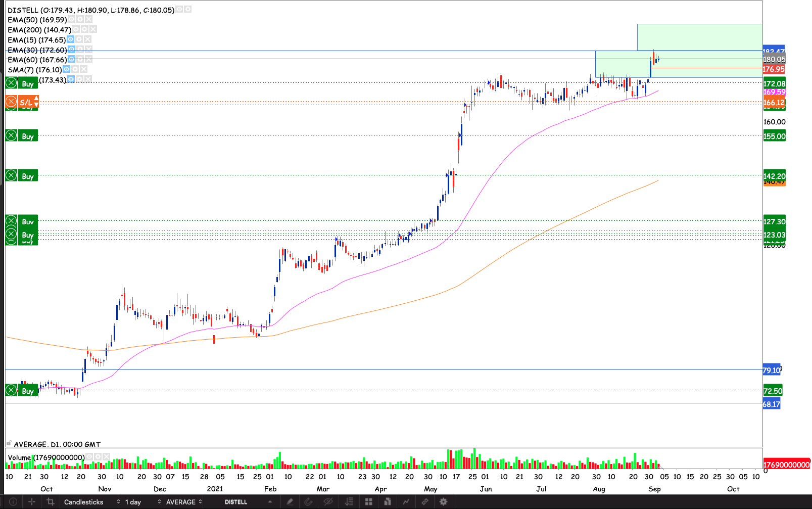Remove the EMA(200) indicator with X
Screen dimensions: 812x509
tap(93, 29)
